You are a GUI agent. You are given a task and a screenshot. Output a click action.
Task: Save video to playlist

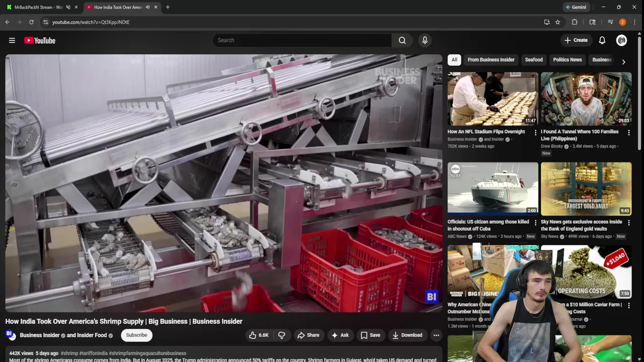pyautogui.click(x=370, y=335)
